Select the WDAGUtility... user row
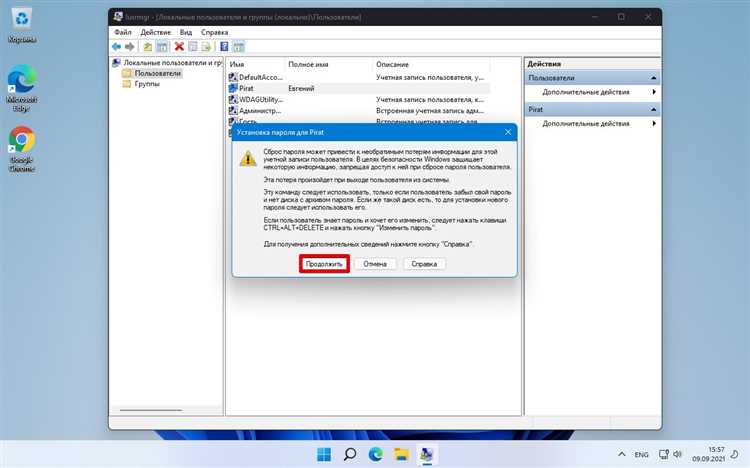Screen dimensions: 750x468 point(358,100)
